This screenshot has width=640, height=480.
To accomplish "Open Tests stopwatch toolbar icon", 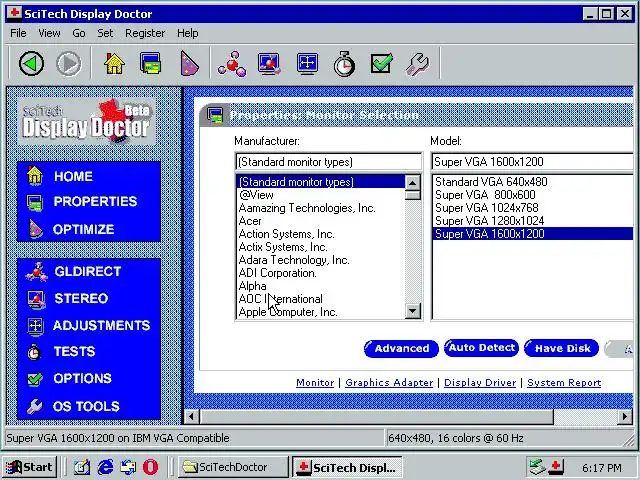I will click(344, 63).
